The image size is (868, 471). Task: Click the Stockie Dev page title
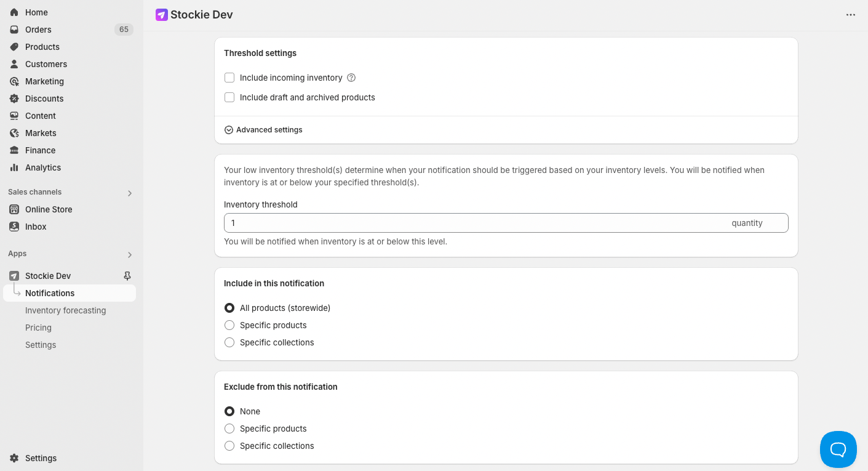tap(202, 15)
